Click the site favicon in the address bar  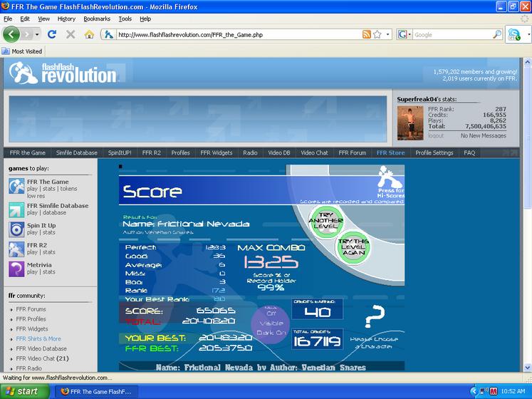(x=108, y=34)
